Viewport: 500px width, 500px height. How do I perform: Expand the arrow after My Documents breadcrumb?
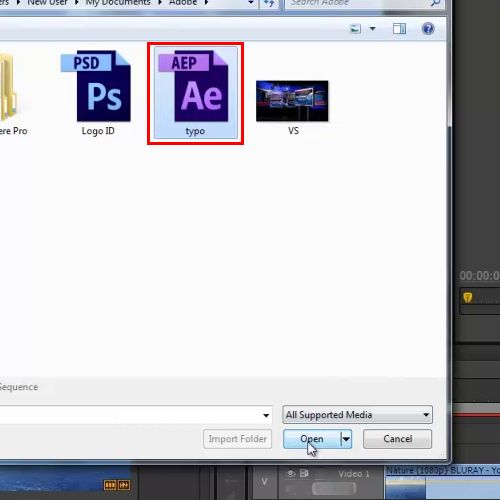(x=160, y=3)
